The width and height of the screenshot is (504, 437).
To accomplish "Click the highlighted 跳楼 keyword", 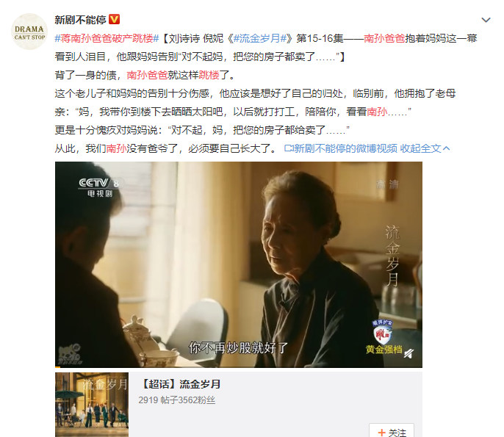I will tap(209, 75).
